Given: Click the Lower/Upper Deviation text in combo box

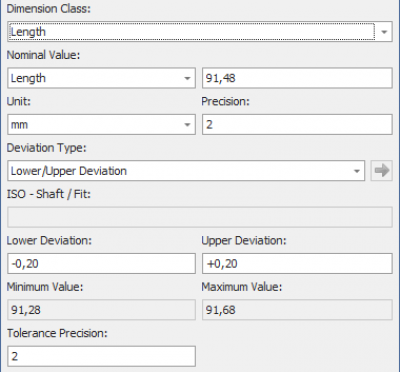Looking at the screenshot, I should 69,171.
